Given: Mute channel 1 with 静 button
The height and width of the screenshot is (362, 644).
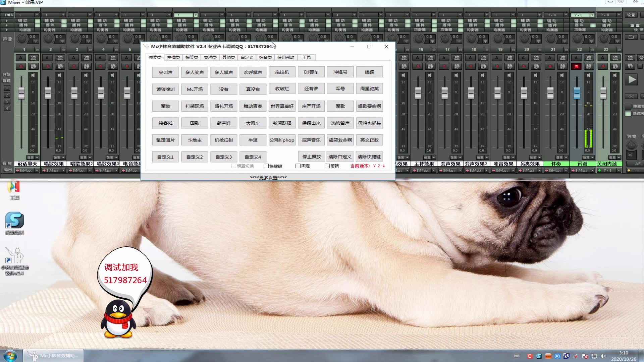Looking at the screenshot, I should tap(33, 66).
